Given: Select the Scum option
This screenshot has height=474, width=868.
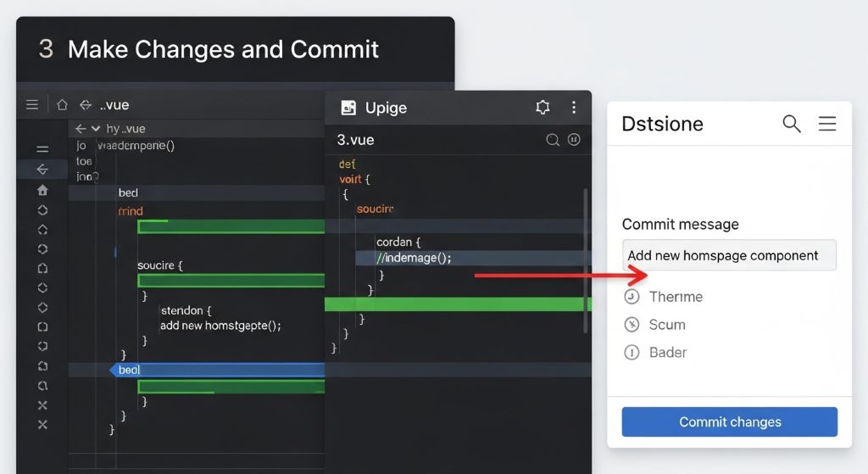Looking at the screenshot, I should tap(655, 325).
